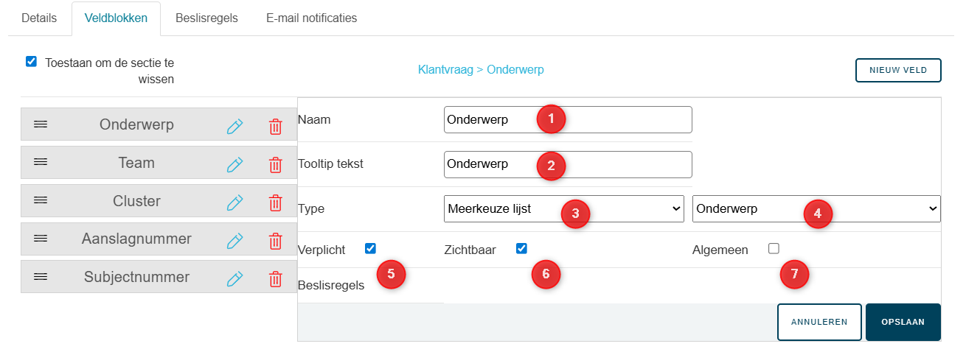Click the drag handle of Subjectnummer row
Viewport: 980px width, 352px height.
[41, 278]
